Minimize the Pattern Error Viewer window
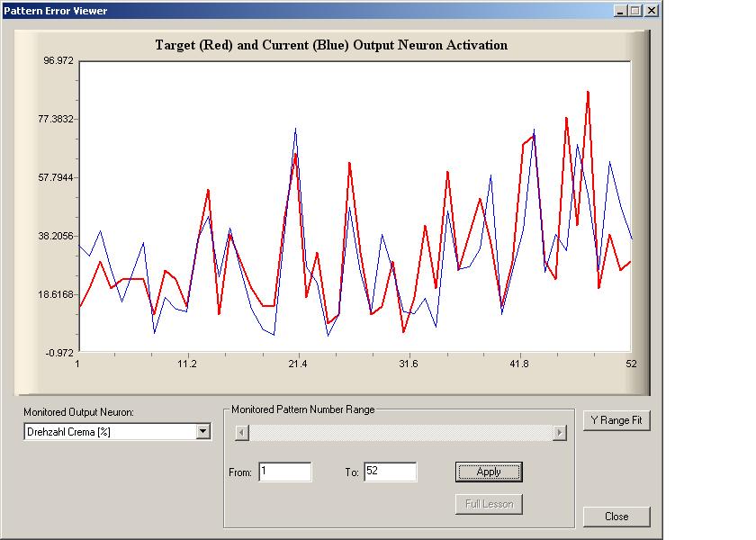 pos(621,11)
